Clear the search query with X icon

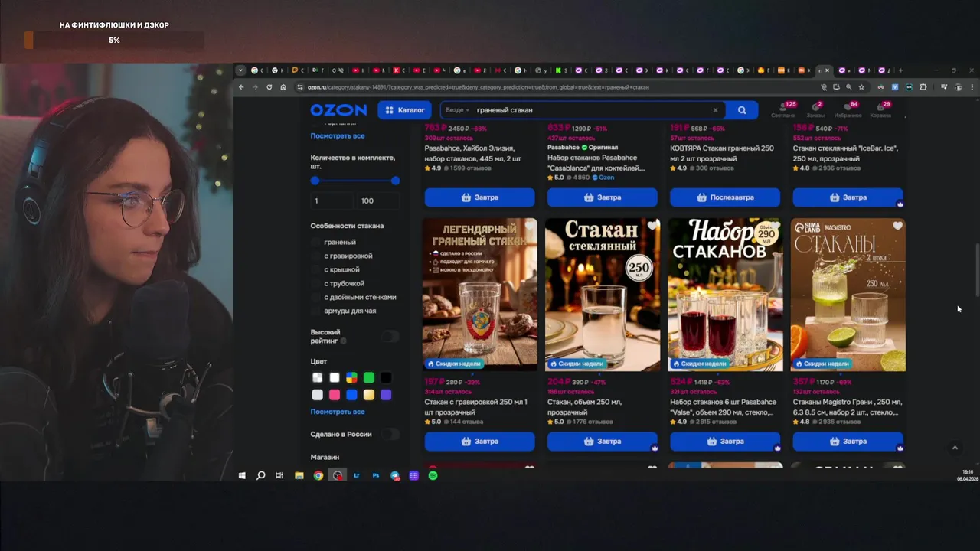coord(716,110)
